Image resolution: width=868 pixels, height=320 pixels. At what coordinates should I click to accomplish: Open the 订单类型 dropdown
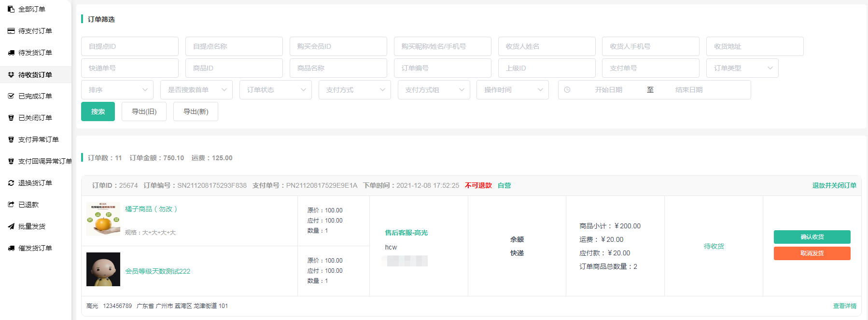point(742,68)
